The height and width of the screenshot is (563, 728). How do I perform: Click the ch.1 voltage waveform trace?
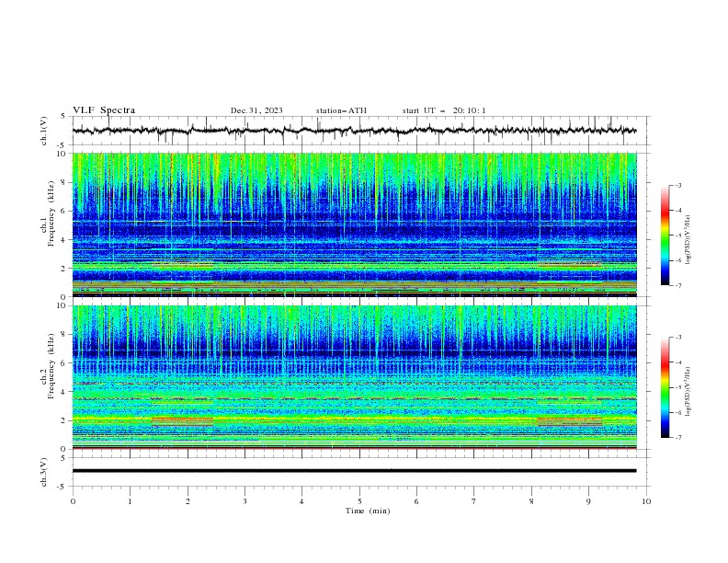click(x=354, y=131)
